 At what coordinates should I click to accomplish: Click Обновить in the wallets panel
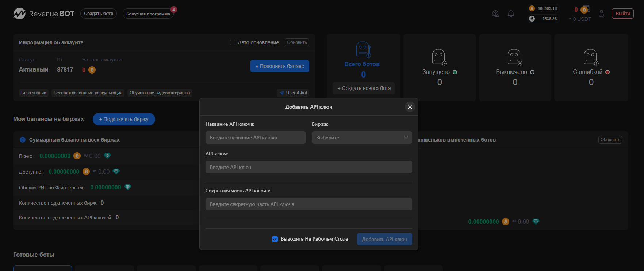coord(610,140)
